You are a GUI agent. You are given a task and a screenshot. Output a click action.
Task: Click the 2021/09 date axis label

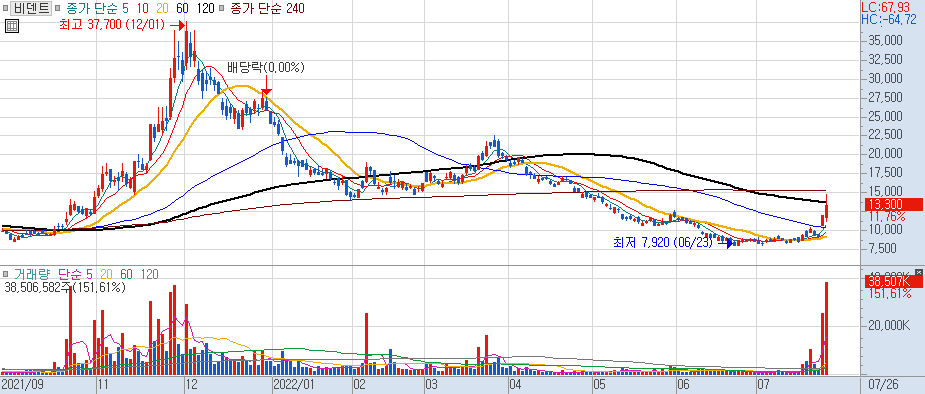coord(21,385)
